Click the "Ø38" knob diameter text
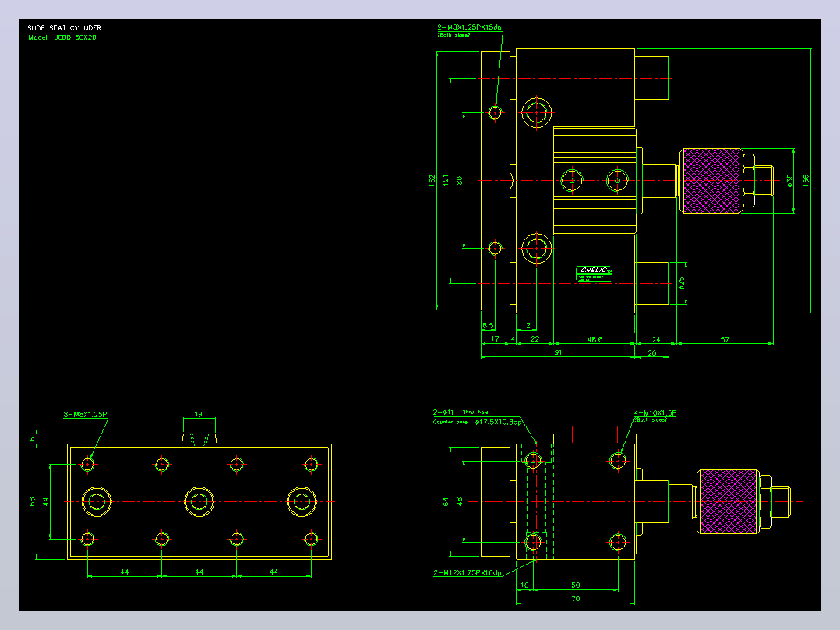The height and width of the screenshot is (630, 840). pos(789,180)
